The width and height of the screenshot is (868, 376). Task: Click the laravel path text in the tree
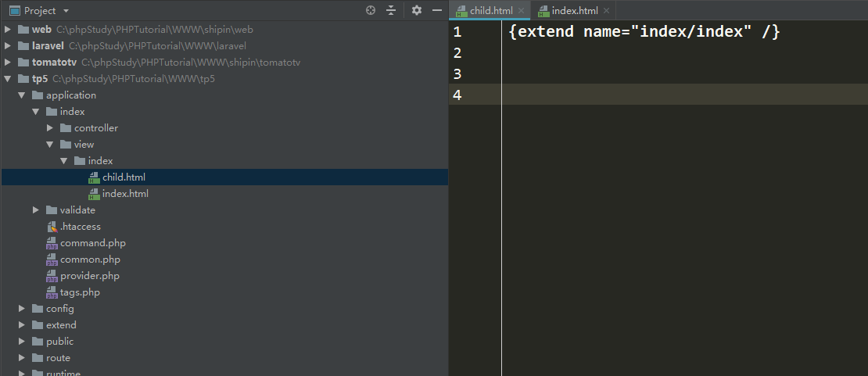[x=158, y=46]
